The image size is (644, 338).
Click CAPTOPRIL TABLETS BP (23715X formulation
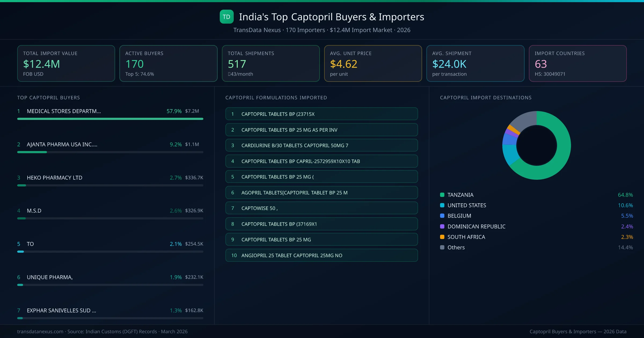[321, 114]
